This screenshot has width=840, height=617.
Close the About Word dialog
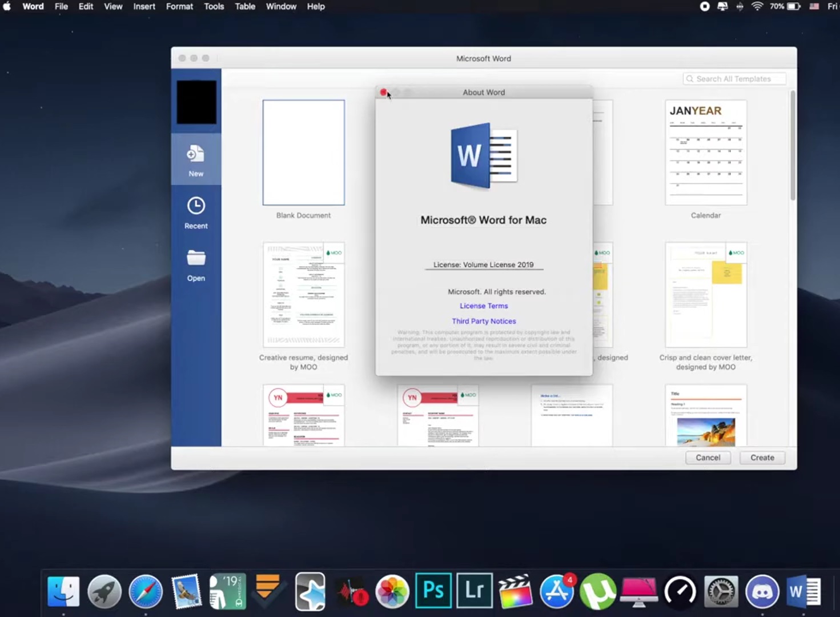pos(383,93)
